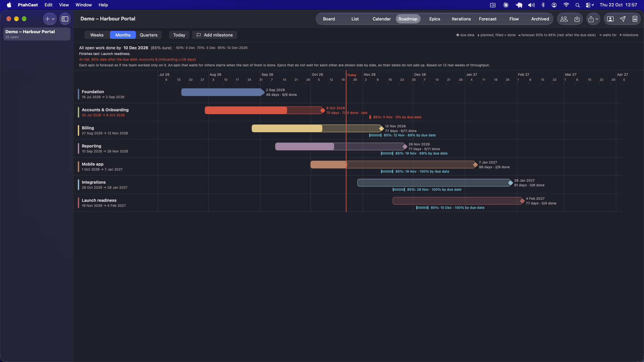Click the Foundation epic progress bar
The height and width of the screenshot is (362, 644).
pos(222,92)
